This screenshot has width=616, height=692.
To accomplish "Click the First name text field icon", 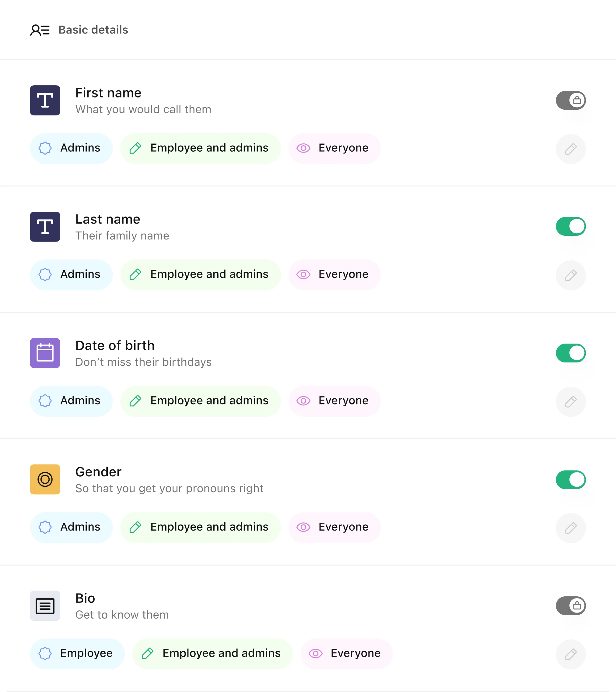I will (x=45, y=100).
